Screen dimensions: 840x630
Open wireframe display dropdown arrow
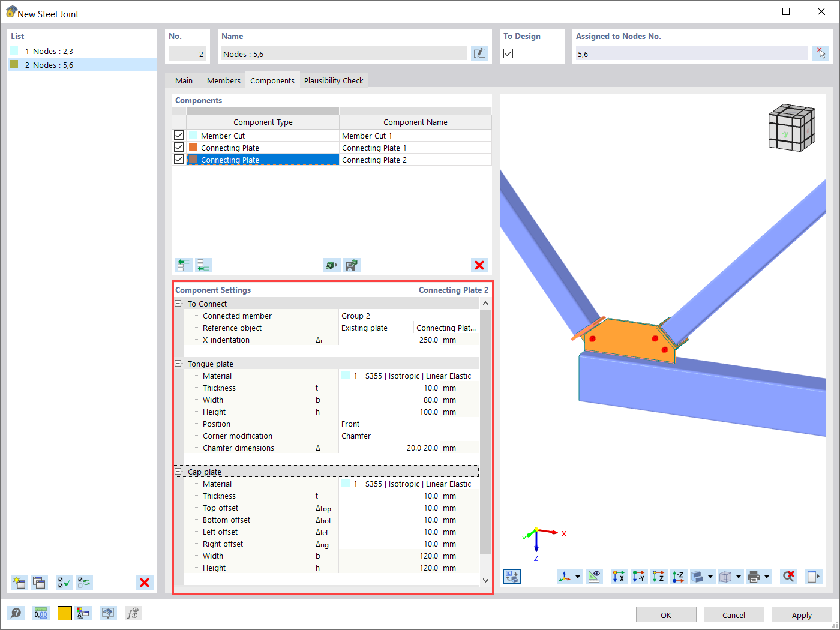tap(739, 577)
